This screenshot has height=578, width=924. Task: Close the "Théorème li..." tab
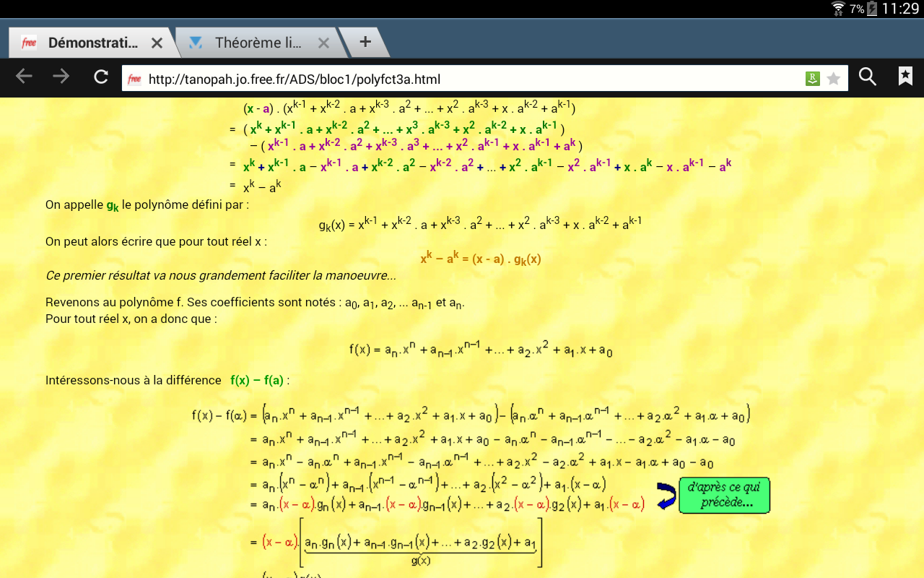point(323,43)
